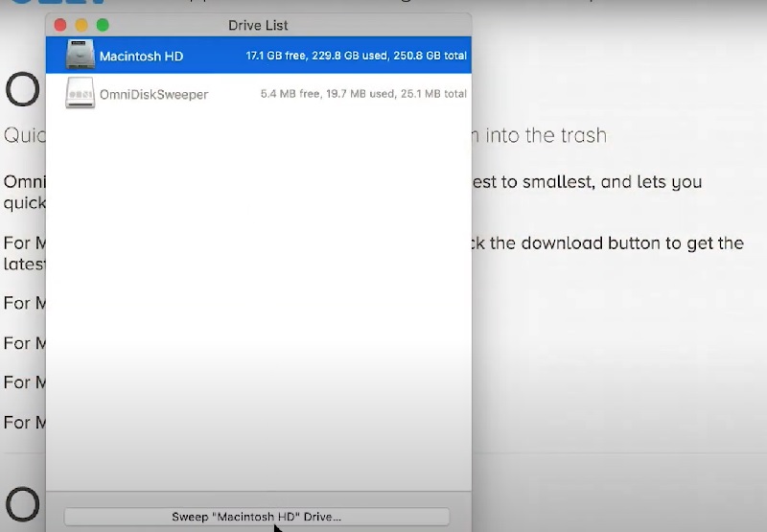Click the 17.1 GB free storage details
This screenshot has width=767, height=532.
click(x=356, y=57)
